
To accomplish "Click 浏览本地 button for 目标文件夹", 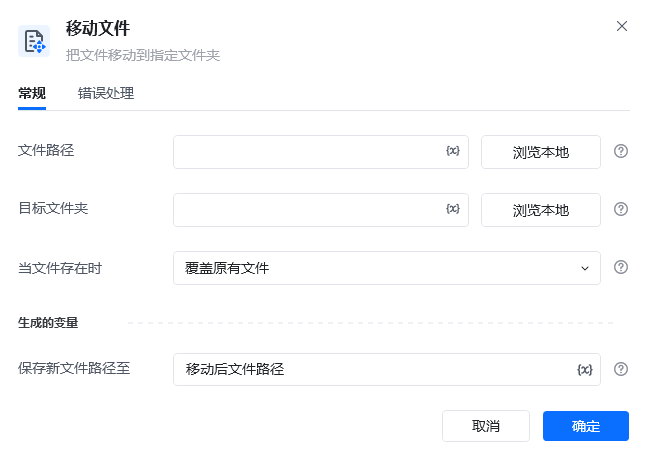I will (541, 210).
